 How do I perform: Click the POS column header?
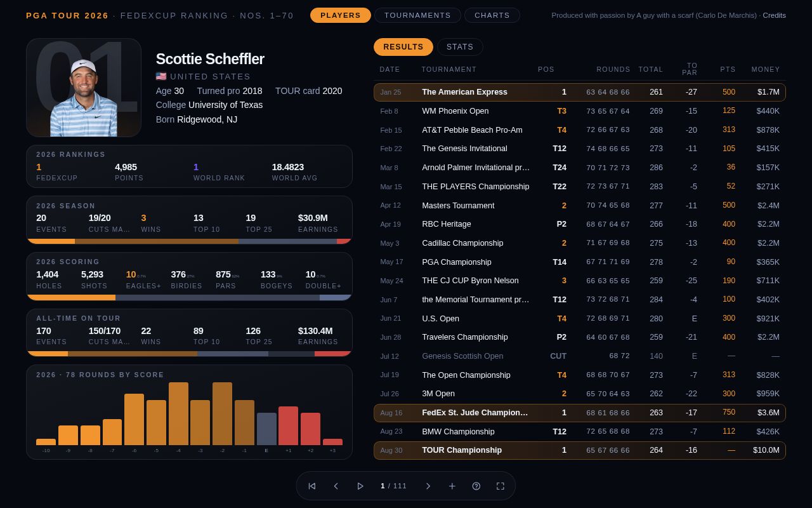546,69
